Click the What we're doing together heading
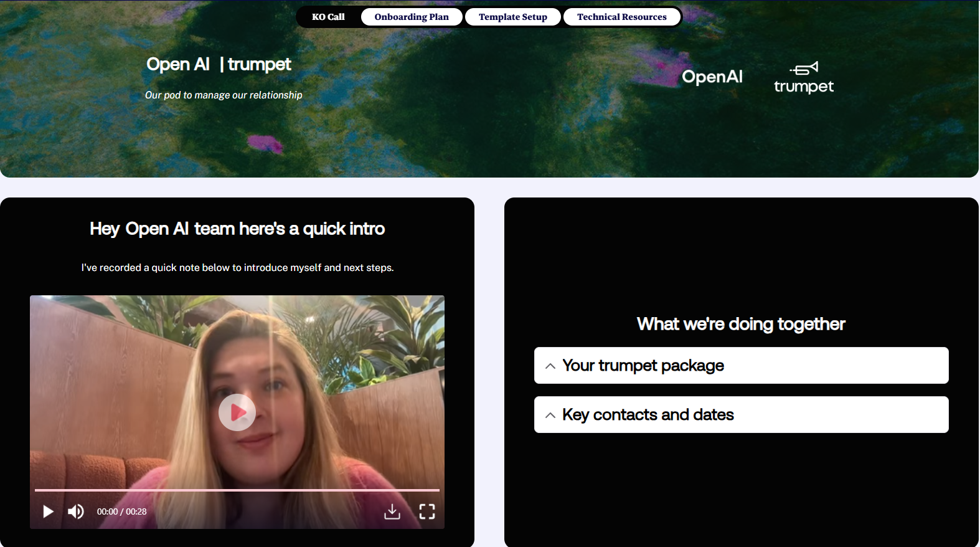 coord(741,324)
